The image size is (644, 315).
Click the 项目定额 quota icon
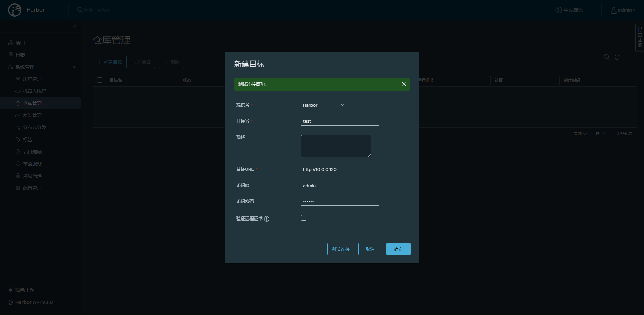18,152
